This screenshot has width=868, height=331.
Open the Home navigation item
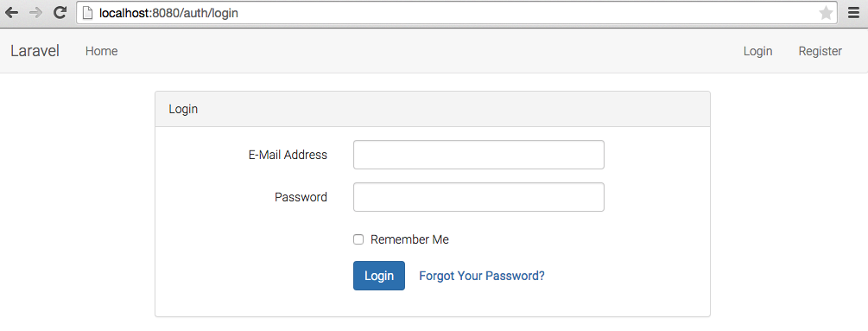(x=101, y=51)
